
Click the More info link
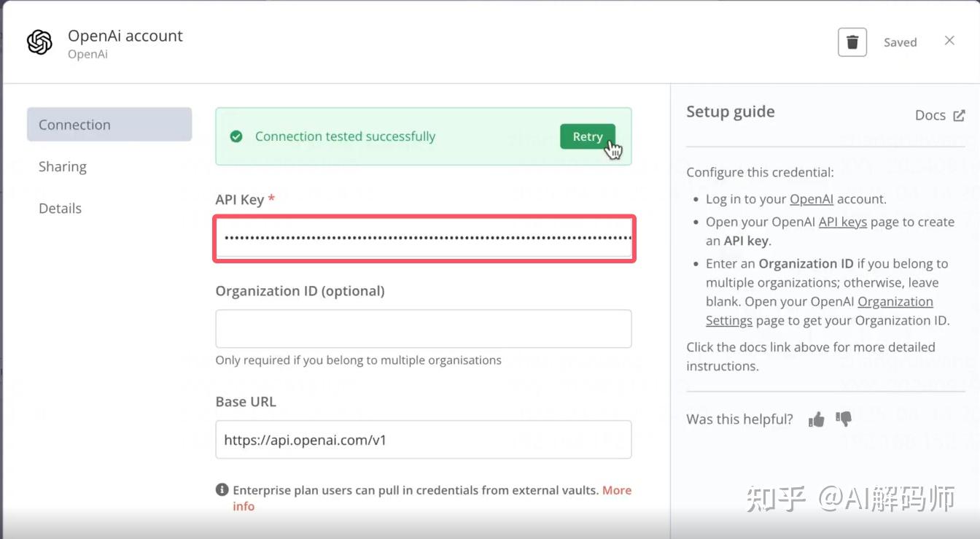tap(616, 491)
